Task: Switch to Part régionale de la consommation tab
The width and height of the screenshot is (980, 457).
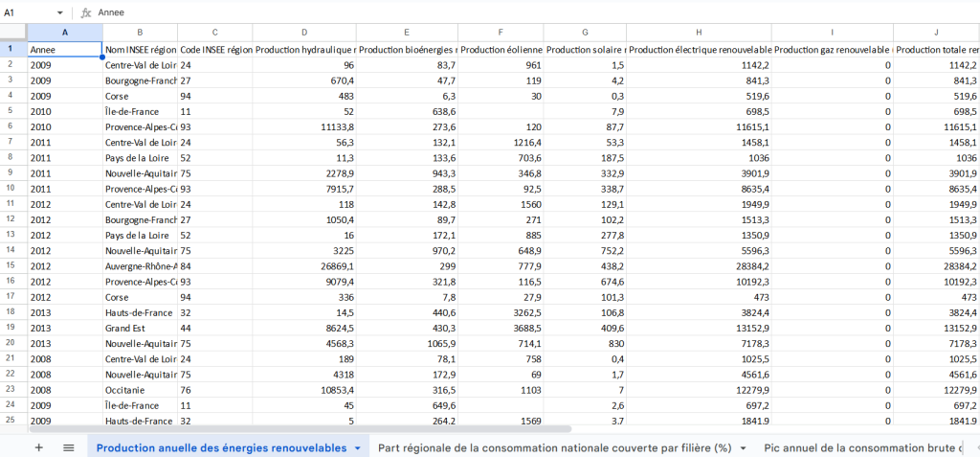Action: pyautogui.click(x=555, y=448)
